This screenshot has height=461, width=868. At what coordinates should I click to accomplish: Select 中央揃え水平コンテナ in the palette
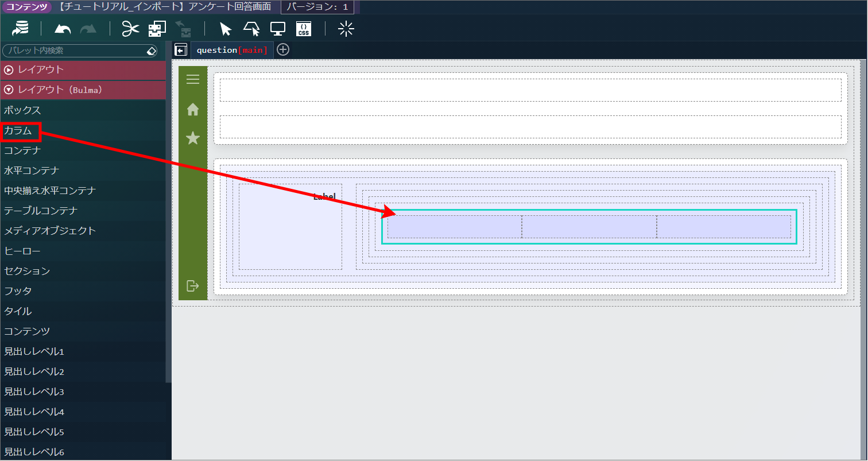click(83, 191)
